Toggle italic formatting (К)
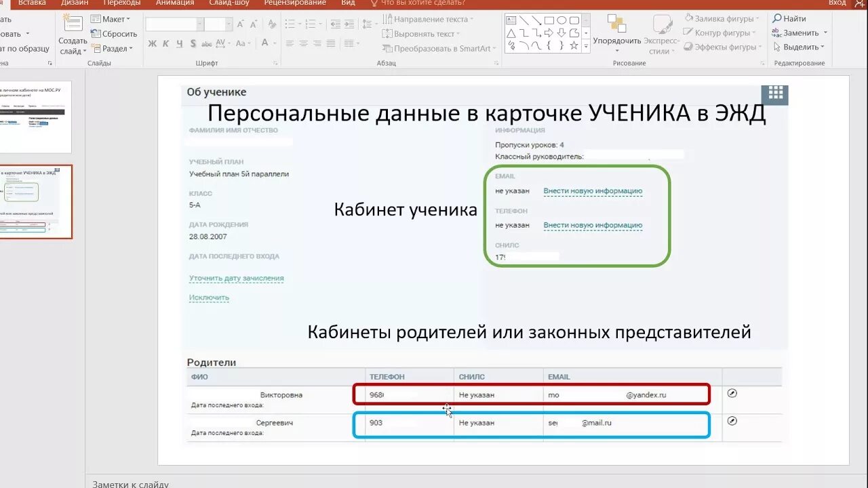This screenshot has width=868, height=488. pyautogui.click(x=165, y=43)
